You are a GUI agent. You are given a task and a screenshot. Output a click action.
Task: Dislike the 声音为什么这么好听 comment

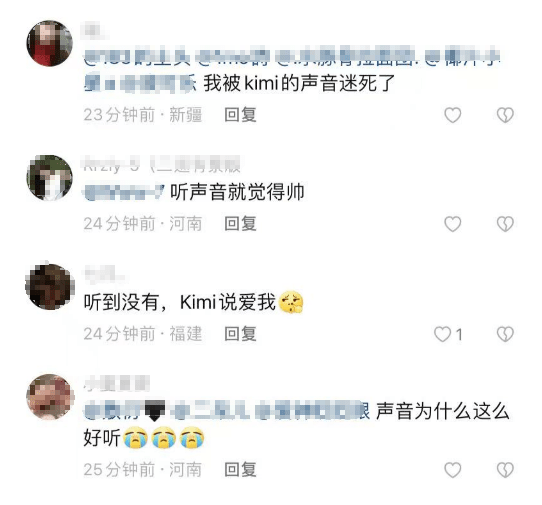tap(505, 470)
